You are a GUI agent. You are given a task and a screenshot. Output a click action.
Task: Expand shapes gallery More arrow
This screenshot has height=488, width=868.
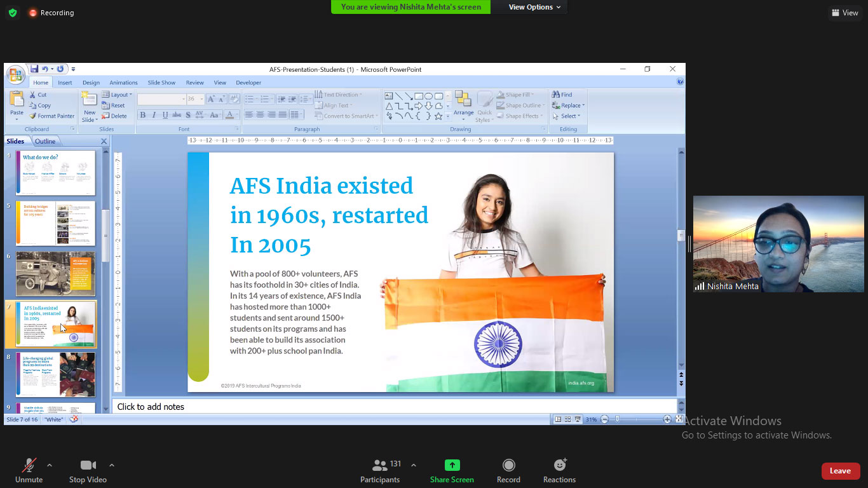[x=448, y=116]
